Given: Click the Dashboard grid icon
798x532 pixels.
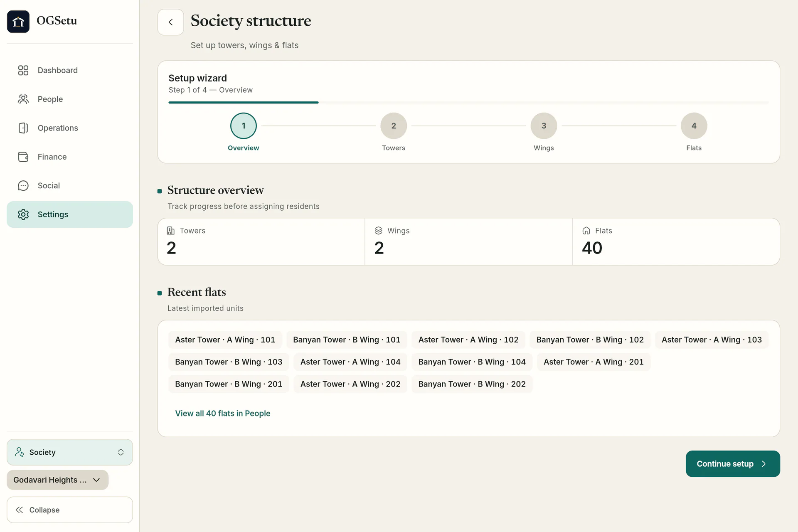Looking at the screenshot, I should tap(23, 70).
